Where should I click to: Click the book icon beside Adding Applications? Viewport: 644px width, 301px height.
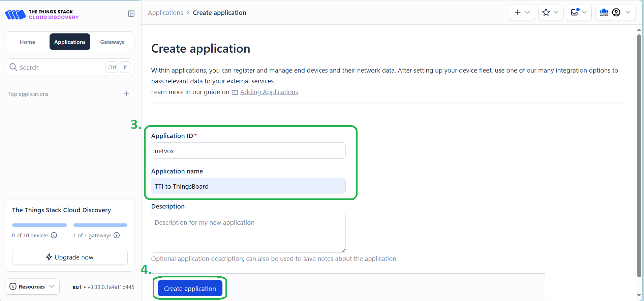[235, 92]
